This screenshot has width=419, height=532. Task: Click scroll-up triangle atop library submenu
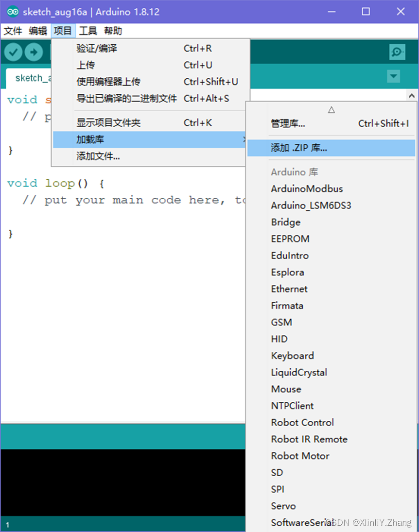(332, 110)
